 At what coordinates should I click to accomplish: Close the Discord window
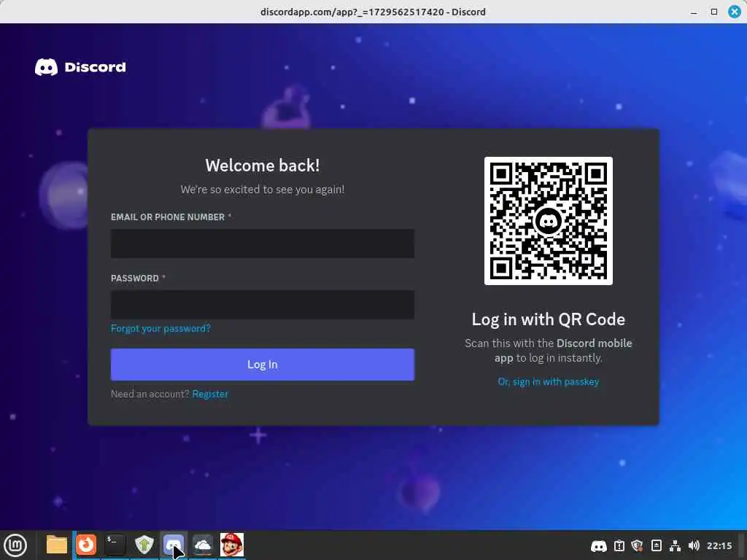735,12
